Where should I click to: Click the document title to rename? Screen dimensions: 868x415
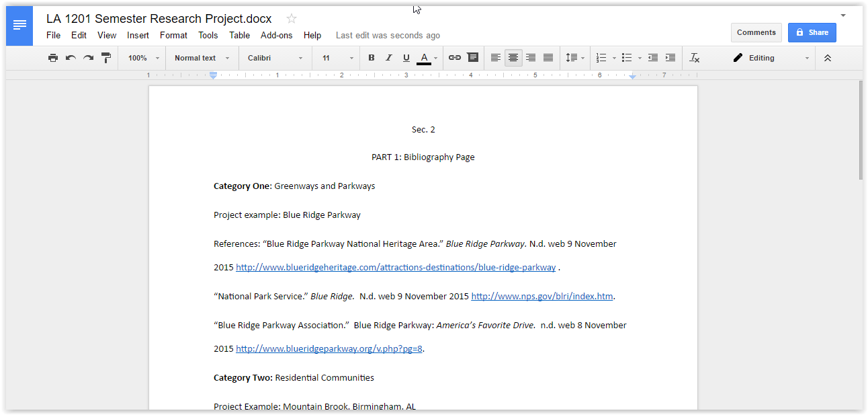[x=159, y=19]
